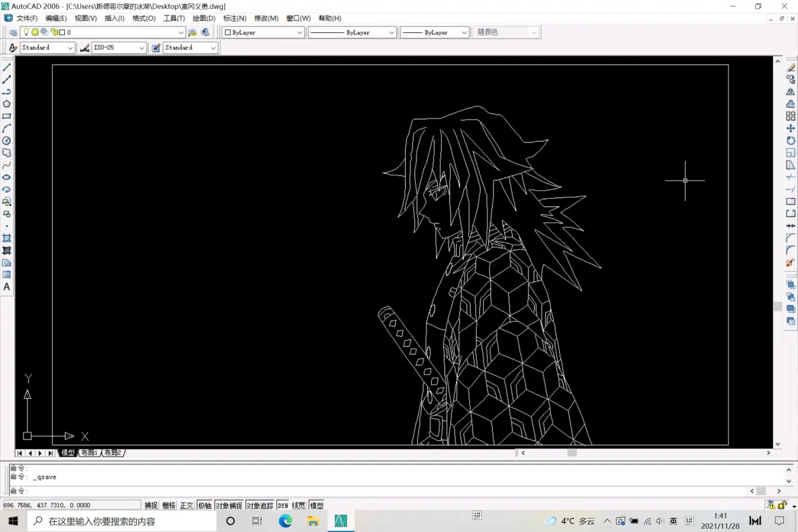Open the Windows Start menu
This screenshot has width=798, height=532.
(x=13, y=521)
